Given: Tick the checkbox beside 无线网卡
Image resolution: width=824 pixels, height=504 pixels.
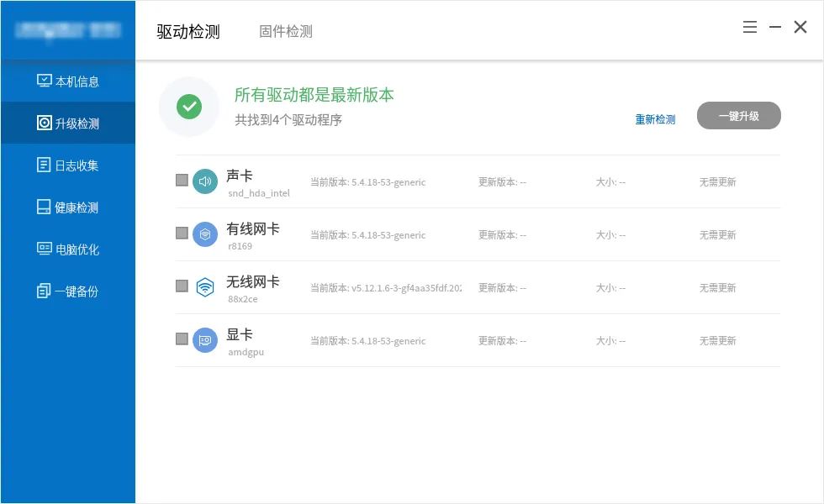Looking at the screenshot, I should 181,286.
